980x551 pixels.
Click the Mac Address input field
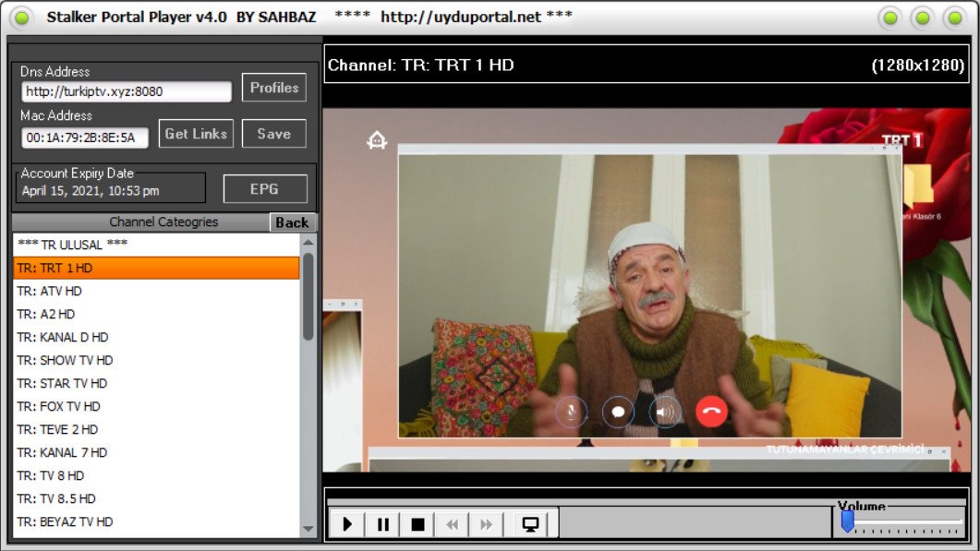[x=85, y=138]
